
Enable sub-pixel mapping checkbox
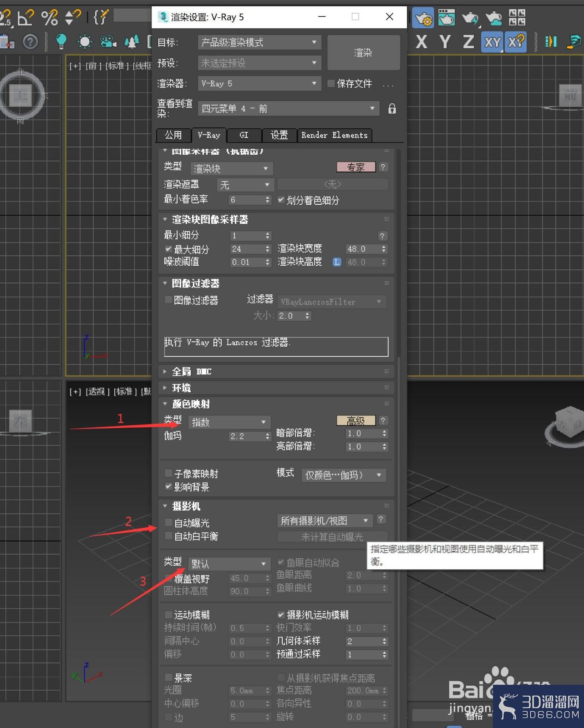click(x=168, y=473)
